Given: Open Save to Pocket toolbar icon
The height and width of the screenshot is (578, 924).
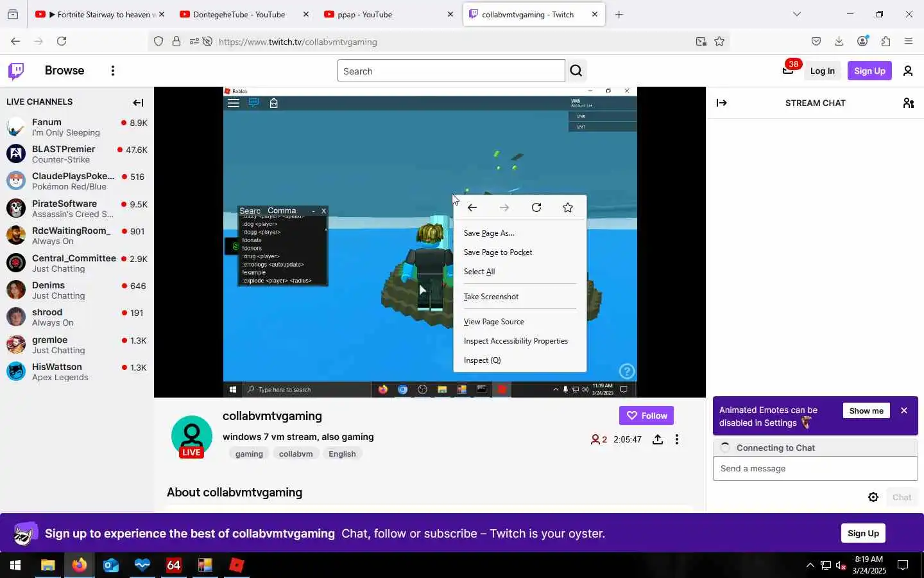Looking at the screenshot, I should [x=816, y=41].
